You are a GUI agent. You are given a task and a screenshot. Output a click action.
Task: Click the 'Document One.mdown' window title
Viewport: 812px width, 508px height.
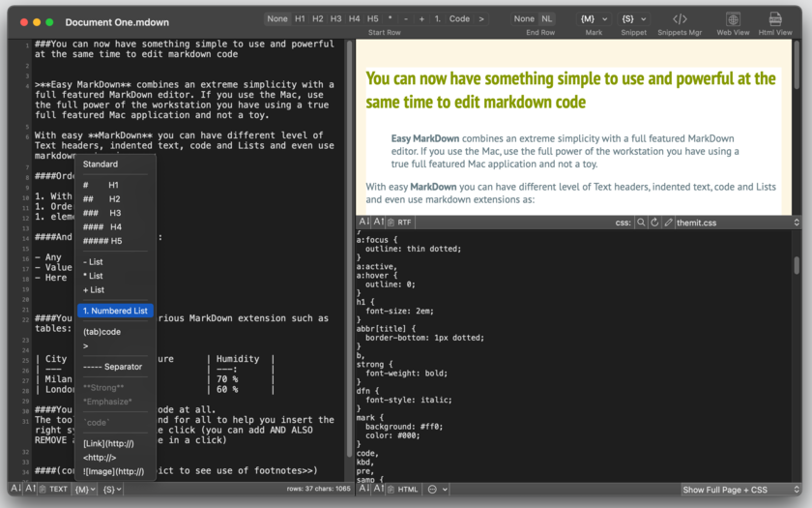click(x=117, y=22)
